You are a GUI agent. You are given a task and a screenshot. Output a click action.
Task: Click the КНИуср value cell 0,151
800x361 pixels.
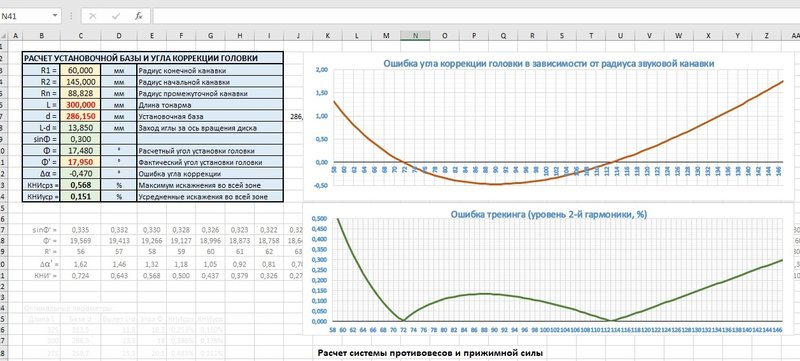pyautogui.click(x=81, y=196)
